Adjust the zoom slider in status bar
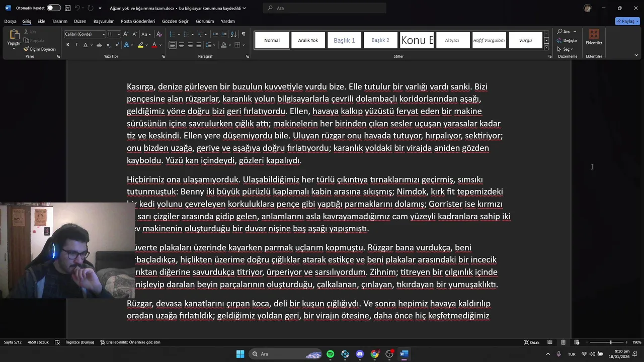 pos(610,342)
